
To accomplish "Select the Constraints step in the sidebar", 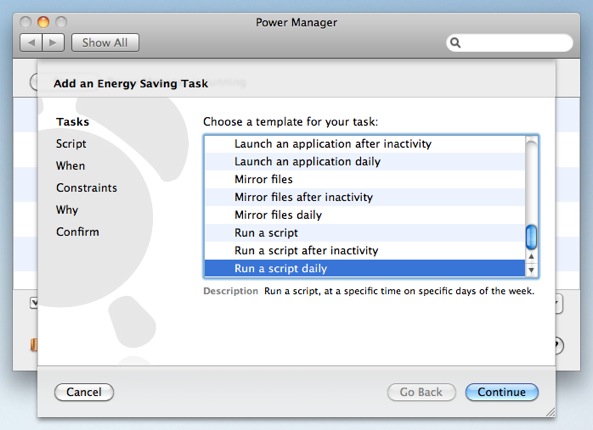I will tap(87, 188).
